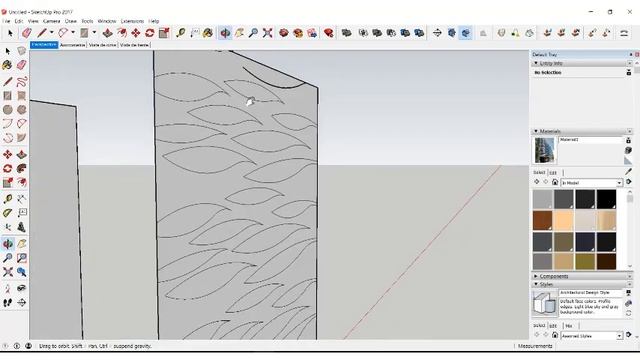Select the Zoom magnifier in top toolbar

tap(253, 33)
